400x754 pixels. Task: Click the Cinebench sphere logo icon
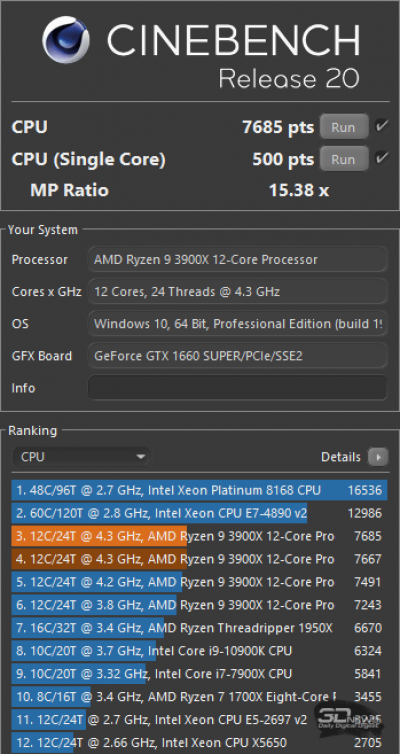pyautogui.click(x=66, y=40)
